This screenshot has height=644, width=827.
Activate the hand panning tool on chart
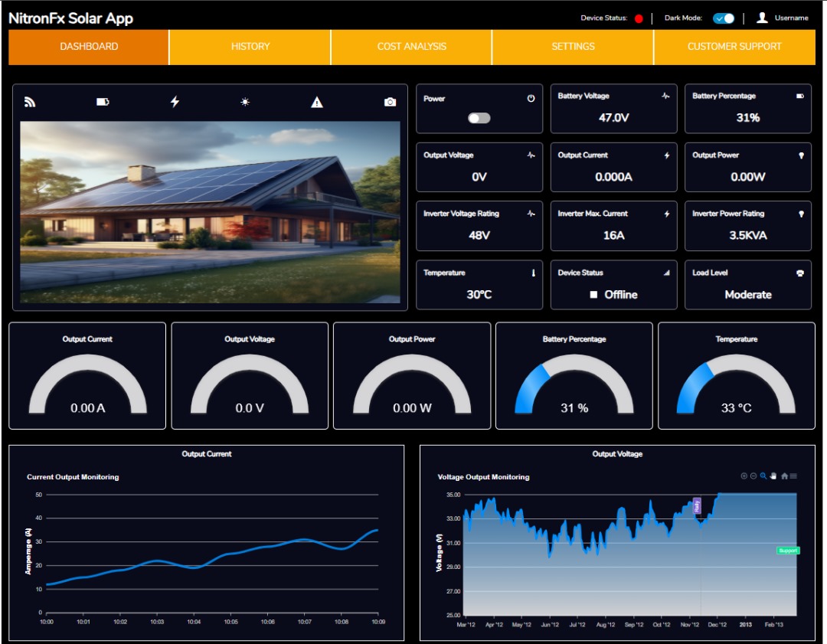point(773,476)
